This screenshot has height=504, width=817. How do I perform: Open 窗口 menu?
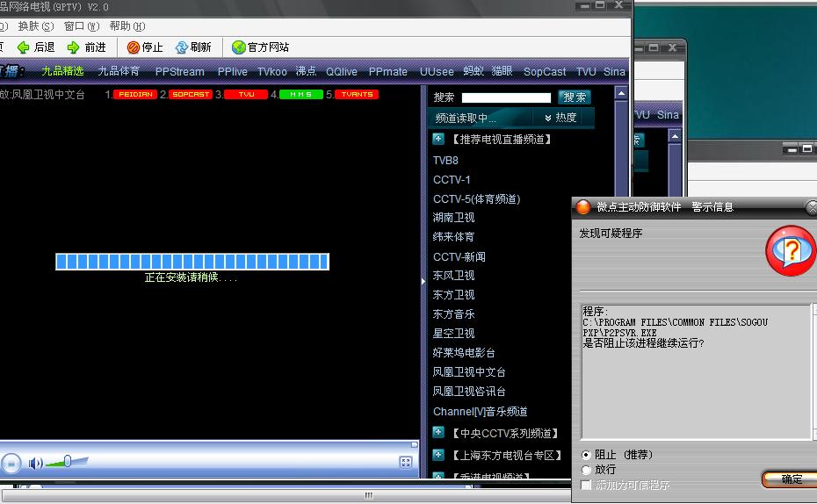[82, 26]
